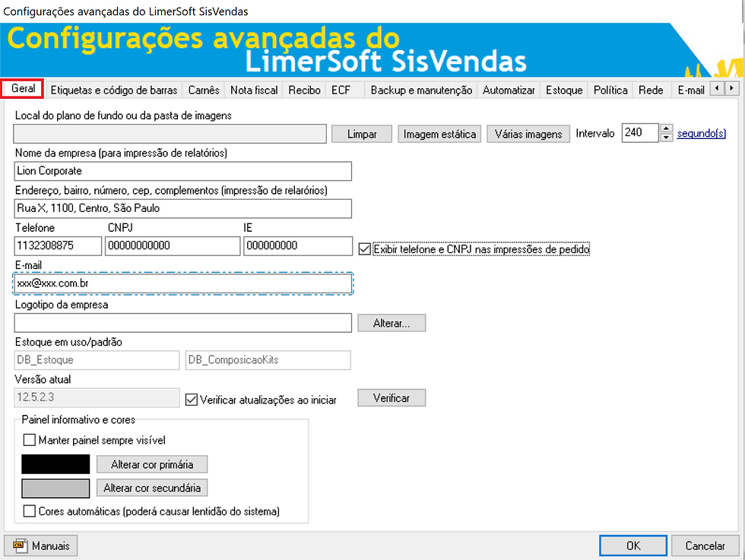Click the Intervalo value field showing 240
The width and height of the screenshot is (745, 560).
pyautogui.click(x=640, y=132)
